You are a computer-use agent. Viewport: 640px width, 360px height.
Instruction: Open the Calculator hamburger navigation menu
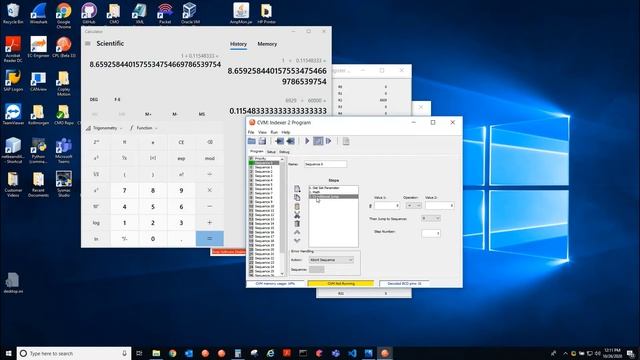tap(88, 43)
